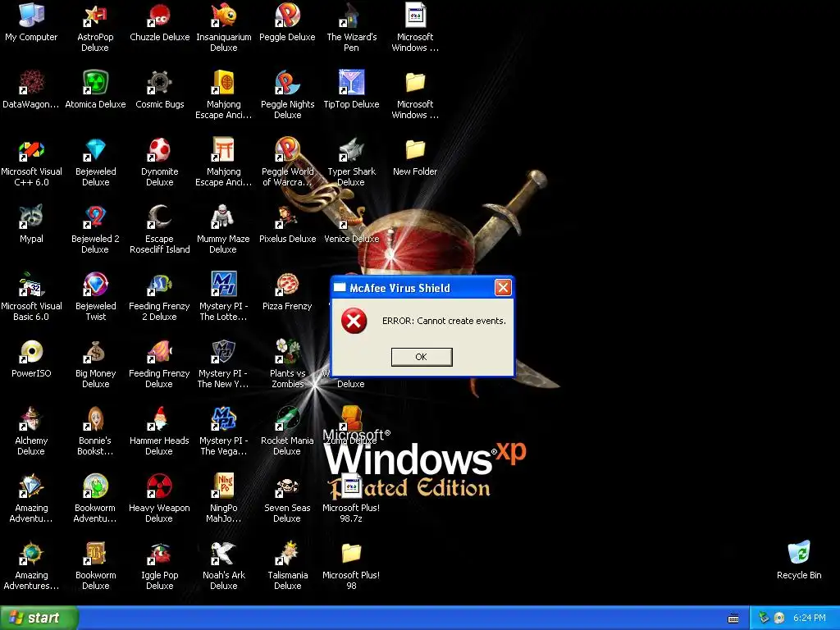Select the Feeding Frenzy 2 Deluxe icon
Screen dimensions: 840x630
pyautogui.click(x=159, y=285)
